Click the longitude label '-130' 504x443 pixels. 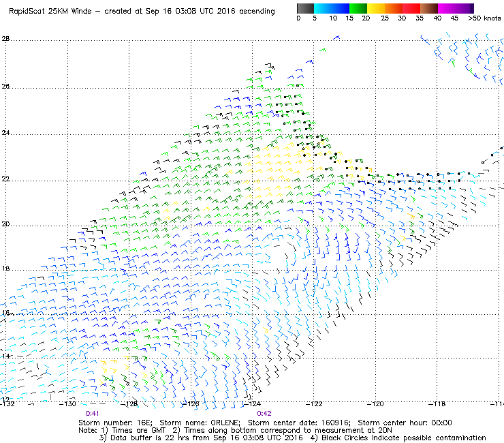pyautogui.click(x=68, y=404)
